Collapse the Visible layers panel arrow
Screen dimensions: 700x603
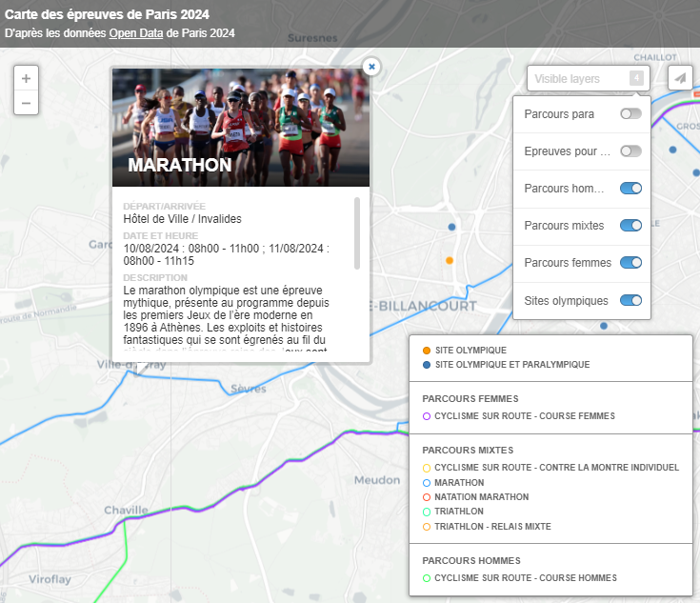(636, 78)
